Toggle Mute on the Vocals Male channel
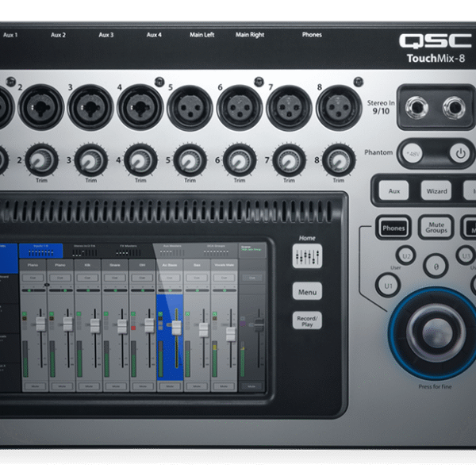 (223, 385)
